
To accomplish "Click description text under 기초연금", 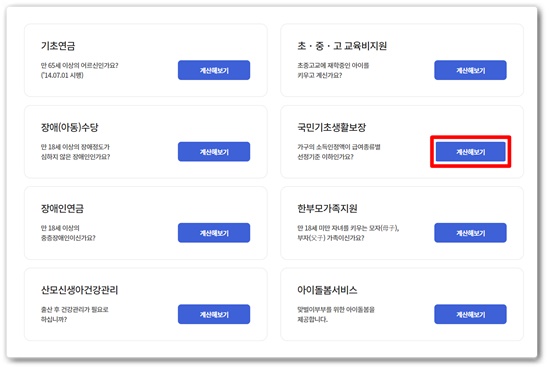I will [x=79, y=70].
